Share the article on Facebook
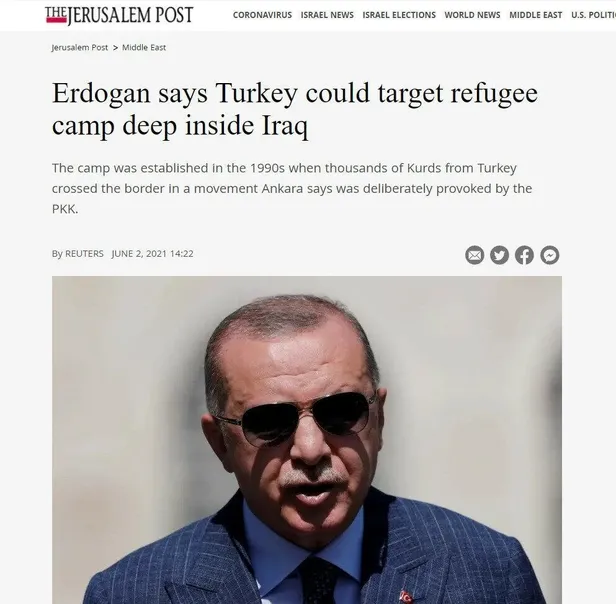Image resolution: width=616 pixels, height=604 pixels. [524, 255]
